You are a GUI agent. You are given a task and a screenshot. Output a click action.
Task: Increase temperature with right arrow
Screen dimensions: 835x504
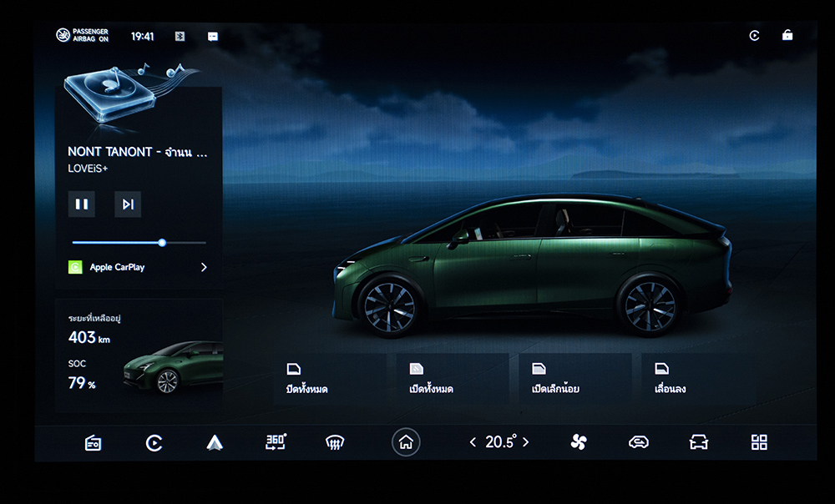click(526, 442)
